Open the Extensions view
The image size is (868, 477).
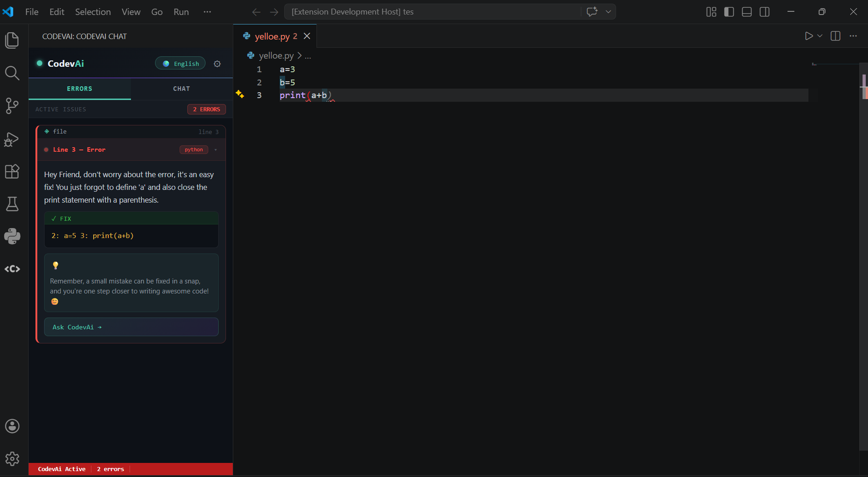point(12,171)
